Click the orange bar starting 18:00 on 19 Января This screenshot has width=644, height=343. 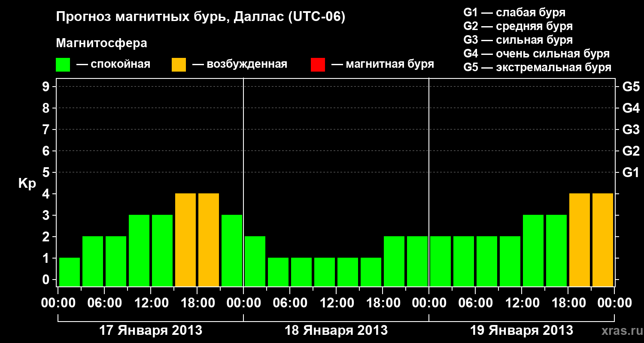(x=580, y=240)
